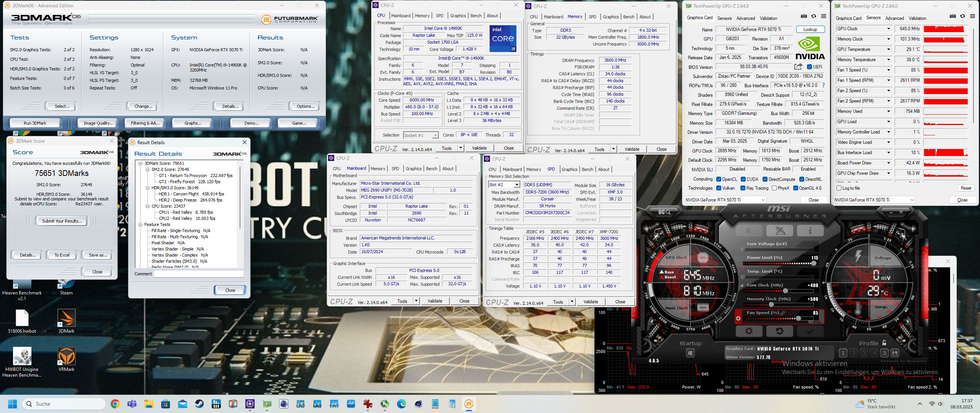
Task: Open fan settings gear beside Fan Speed
Action: coord(738,318)
